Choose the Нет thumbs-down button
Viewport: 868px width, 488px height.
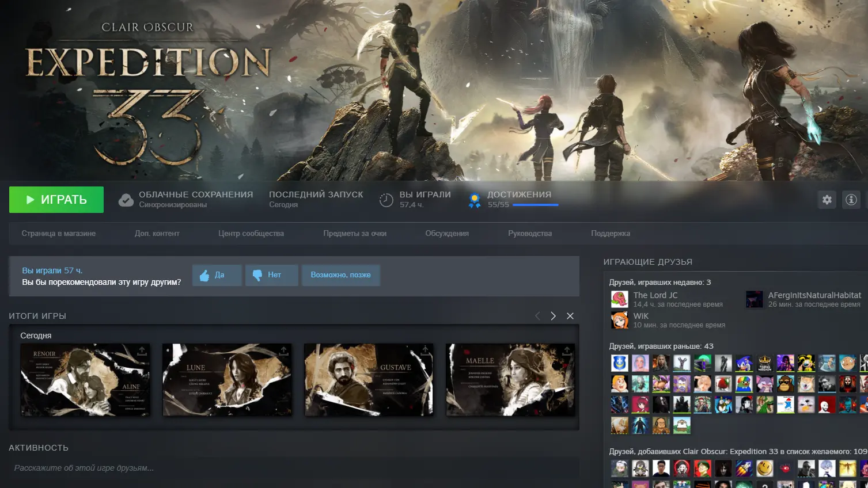(x=272, y=275)
